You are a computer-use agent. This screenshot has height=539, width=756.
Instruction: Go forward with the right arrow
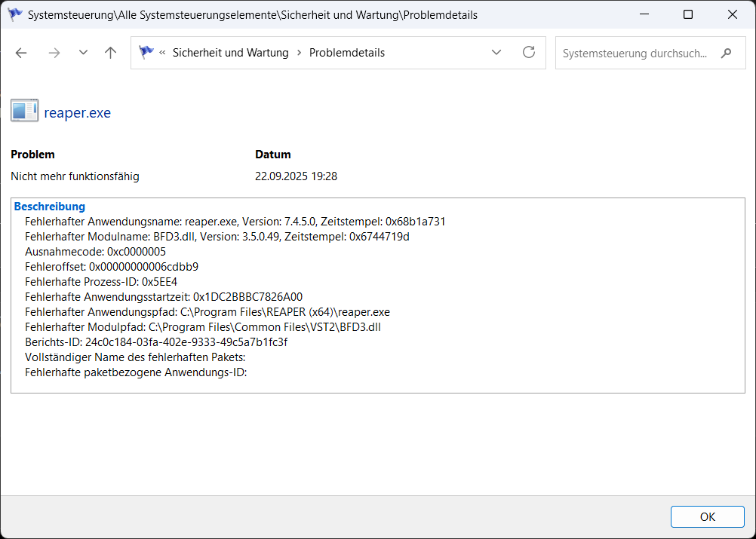(x=54, y=53)
